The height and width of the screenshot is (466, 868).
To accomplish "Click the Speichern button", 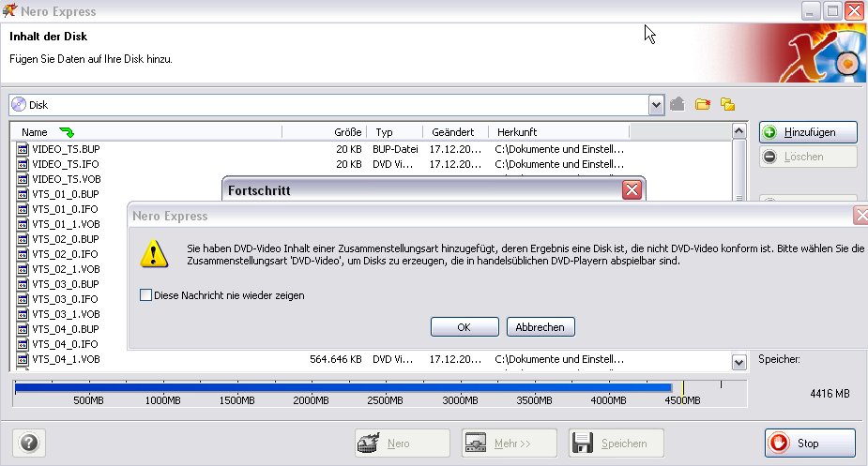I will pos(617,443).
